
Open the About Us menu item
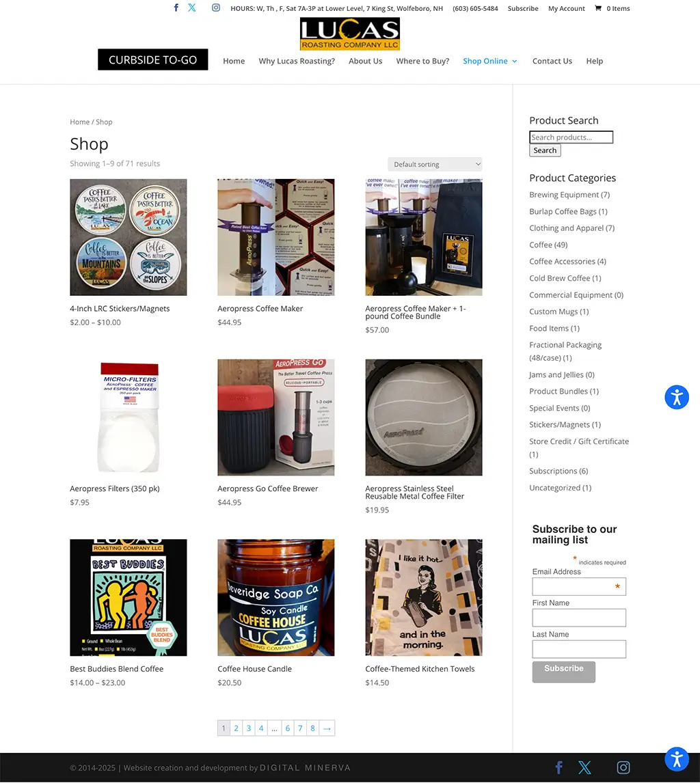tap(365, 61)
